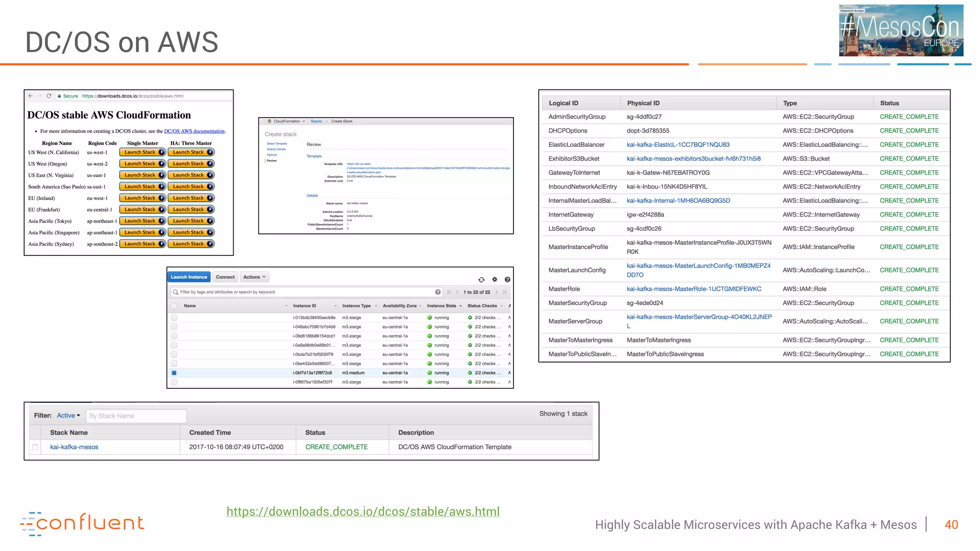Go to previous page of instances
This screenshot has height=551, width=980.
tap(457, 292)
